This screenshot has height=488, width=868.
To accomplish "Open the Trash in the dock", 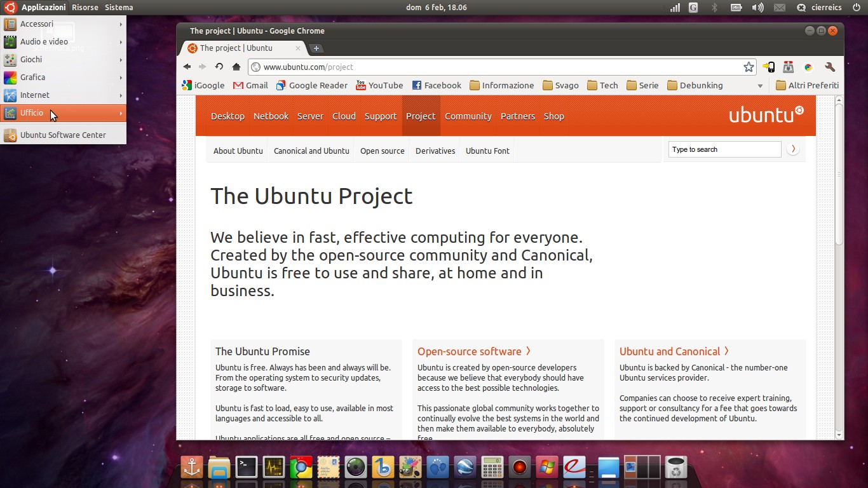I will (x=677, y=467).
